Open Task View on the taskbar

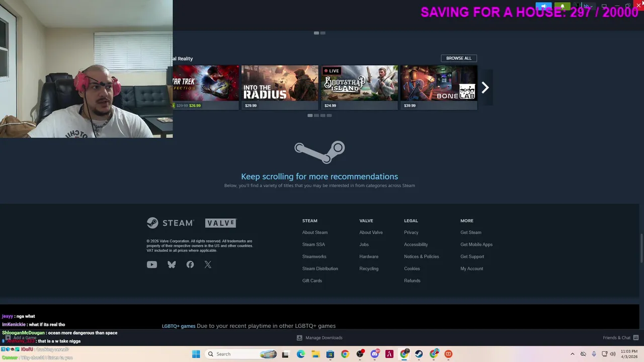pyautogui.click(x=285, y=354)
